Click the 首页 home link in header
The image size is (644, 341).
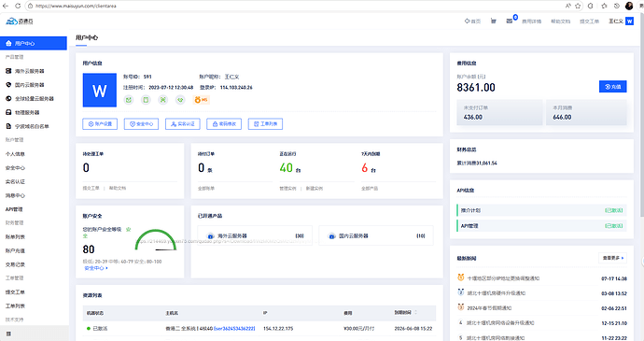click(x=472, y=21)
